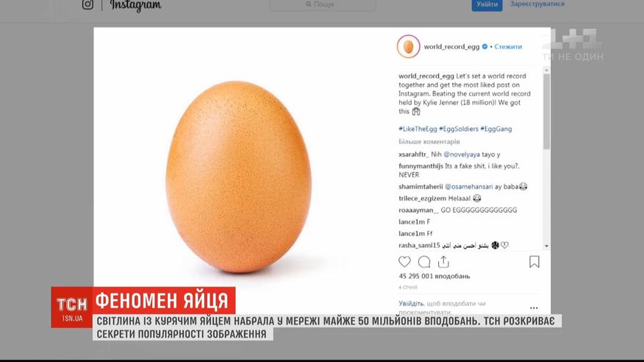Open the Зареєструватися sign-up link
This screenshot has width=644, height=362.
pos(537,4)
